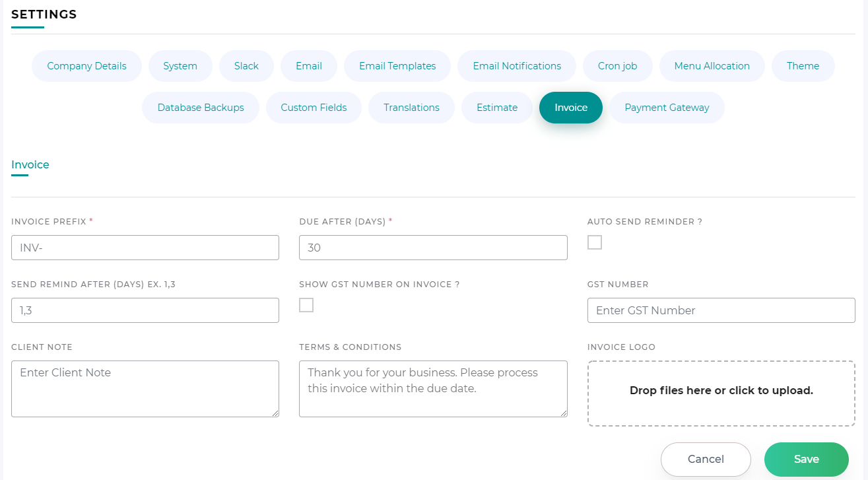Click the Terms & Conditions text area

point(433,389)
